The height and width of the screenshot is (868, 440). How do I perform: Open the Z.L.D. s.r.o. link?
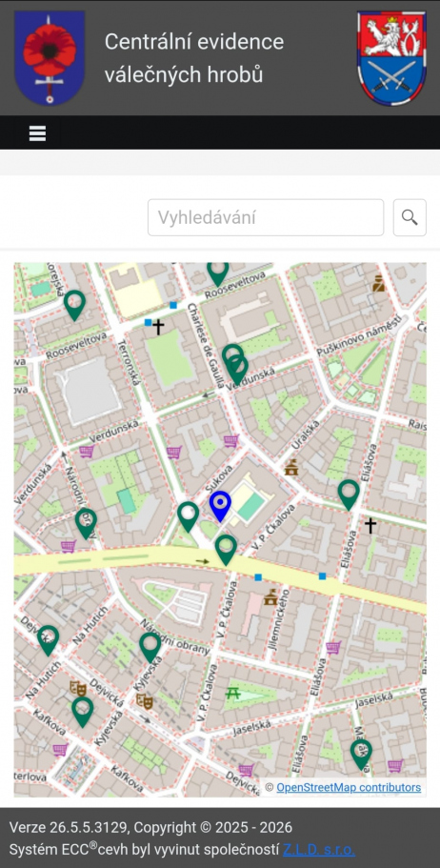319,849
